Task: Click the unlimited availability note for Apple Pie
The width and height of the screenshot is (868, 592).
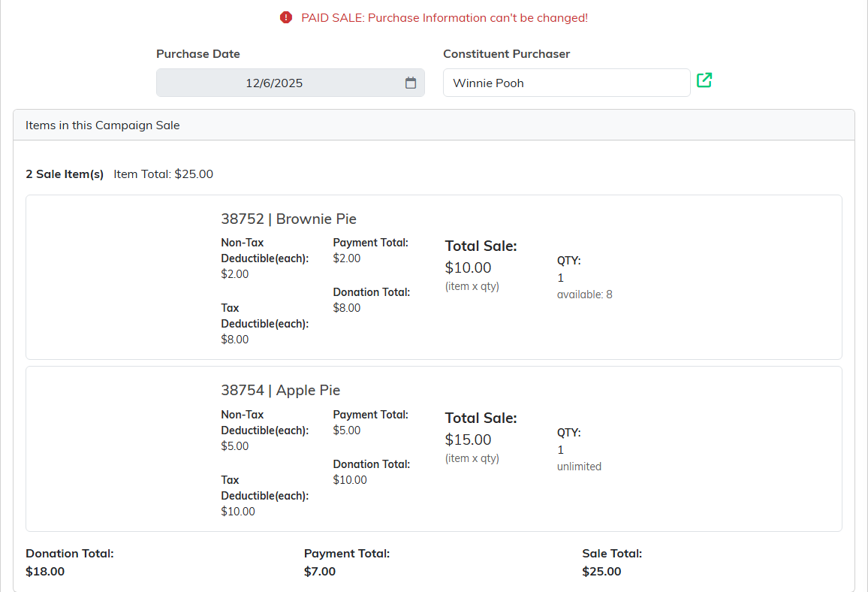Action: click(x=579, y=467)
